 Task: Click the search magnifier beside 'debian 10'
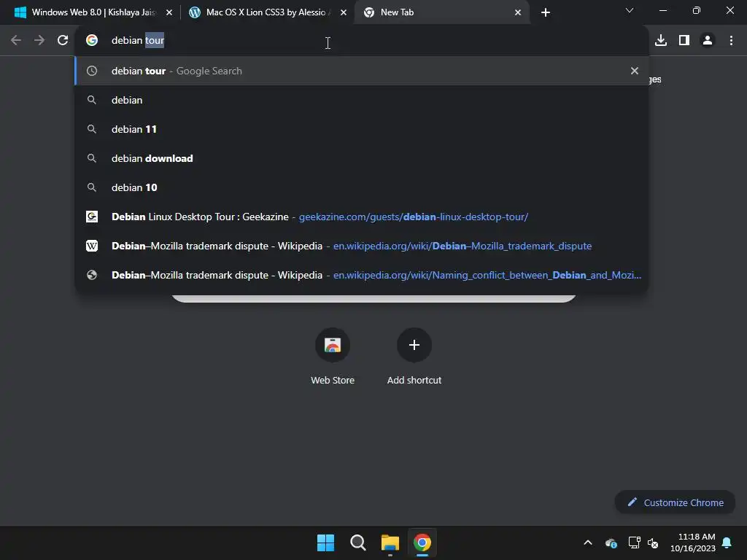(92, 187)
